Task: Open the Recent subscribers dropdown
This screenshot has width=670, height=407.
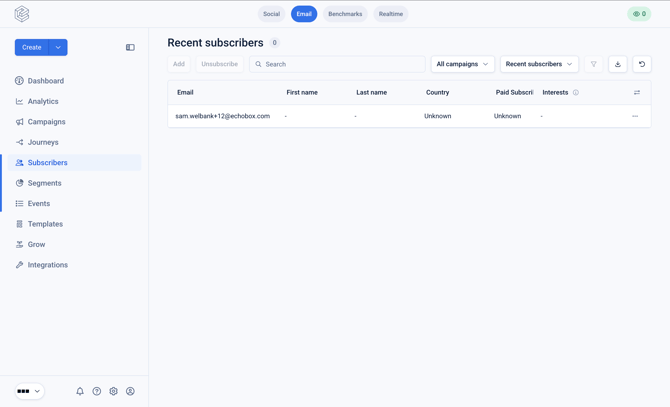Action: pos(539,64)
